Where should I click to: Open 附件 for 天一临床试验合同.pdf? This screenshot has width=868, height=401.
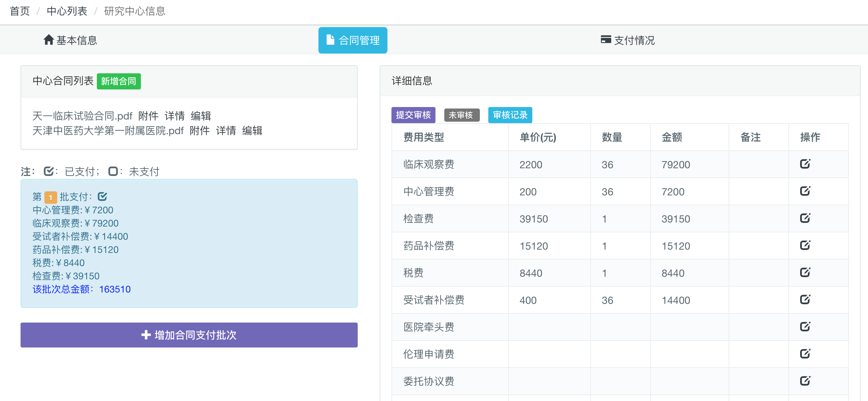point(148,116)
